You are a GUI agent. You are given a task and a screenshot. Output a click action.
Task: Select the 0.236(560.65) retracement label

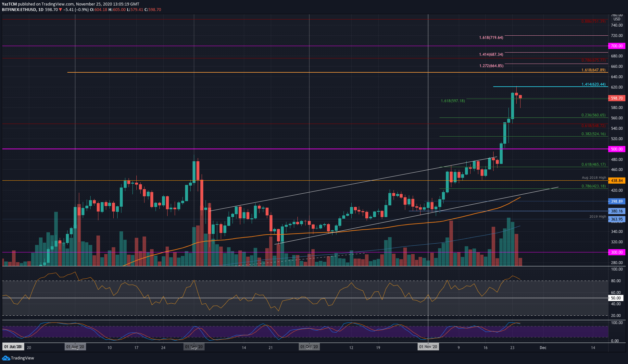click(x=593, y=115)
